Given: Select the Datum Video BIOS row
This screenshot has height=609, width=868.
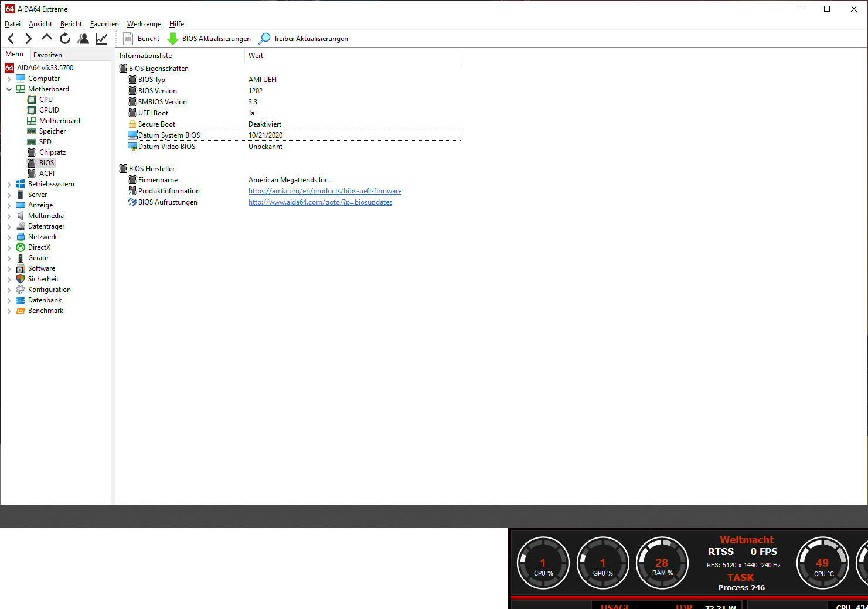Looking at the screenshot, I should tap(294, 147).
